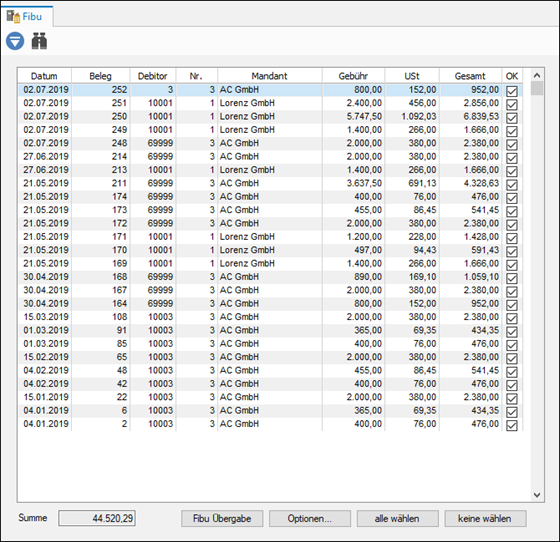Select USt value 94,43
This screenshot has height=542, width=560.
click(x=425, y=250)
